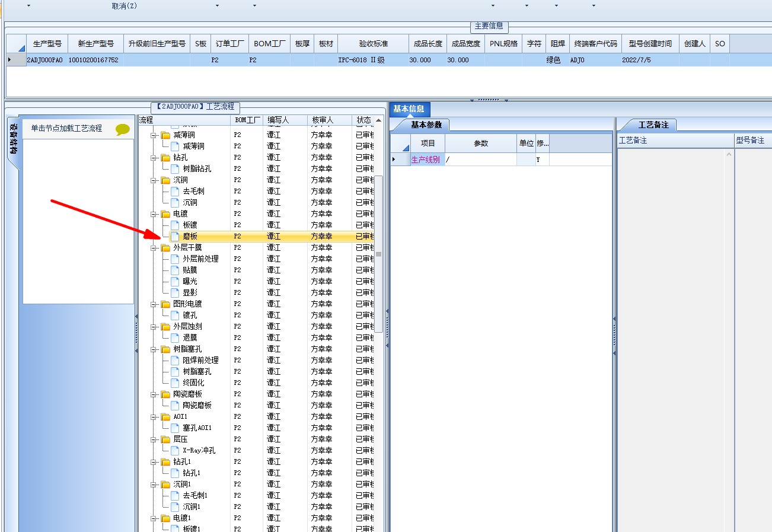Click the 减薄铜 folder icon

tap(165, 135)
